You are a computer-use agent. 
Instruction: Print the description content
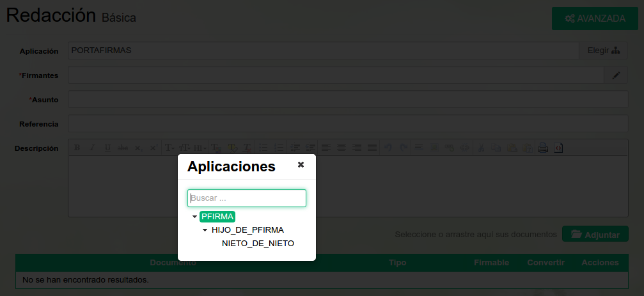point(543,148)
